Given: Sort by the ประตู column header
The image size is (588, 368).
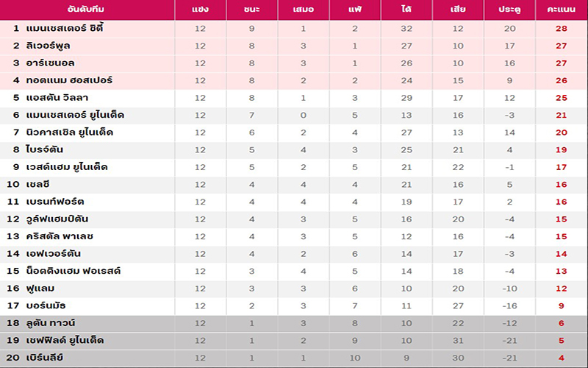Looking at the screenshot, I should coord(509,10).
